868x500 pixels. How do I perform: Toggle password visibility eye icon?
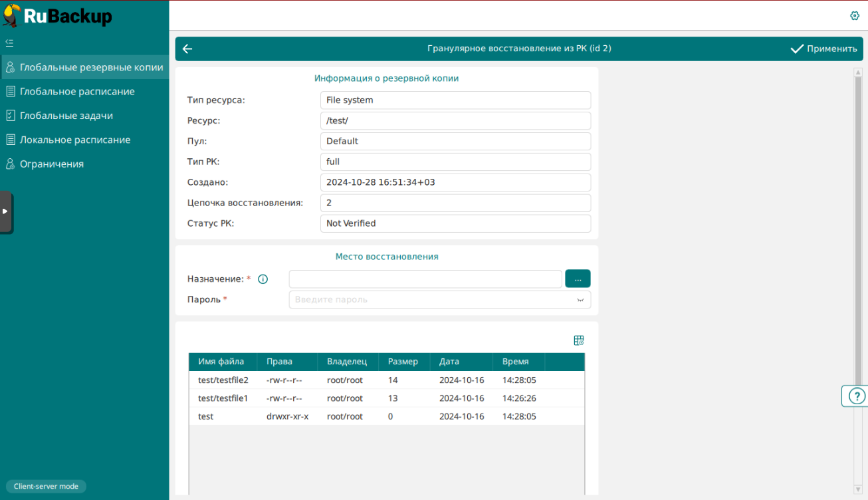click(x=580, y=300)
